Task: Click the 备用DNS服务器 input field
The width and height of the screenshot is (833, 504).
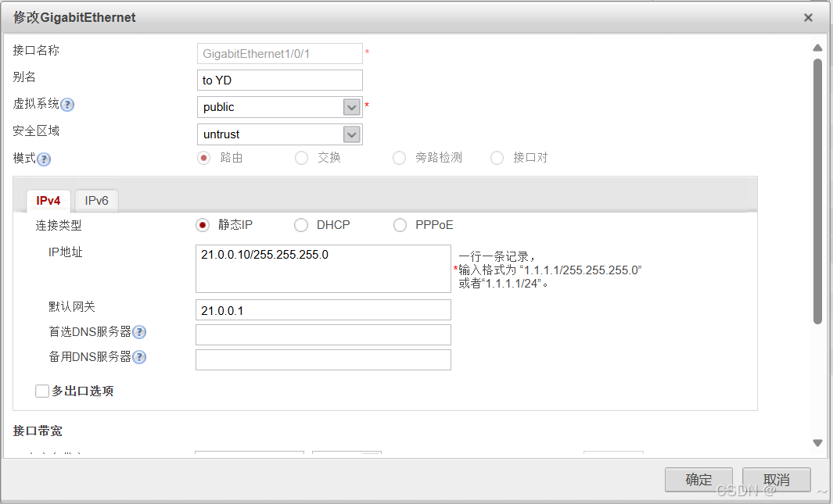Action: click(x=323, y=359)
